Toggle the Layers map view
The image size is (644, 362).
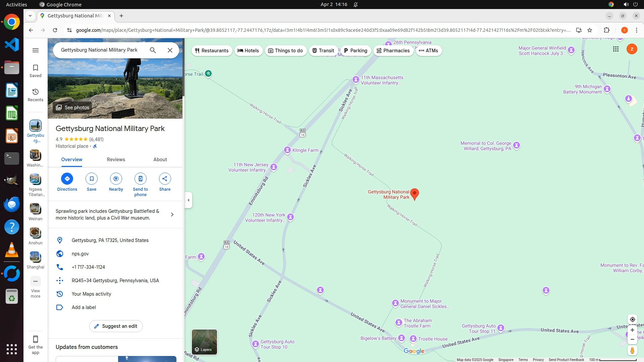204,342
